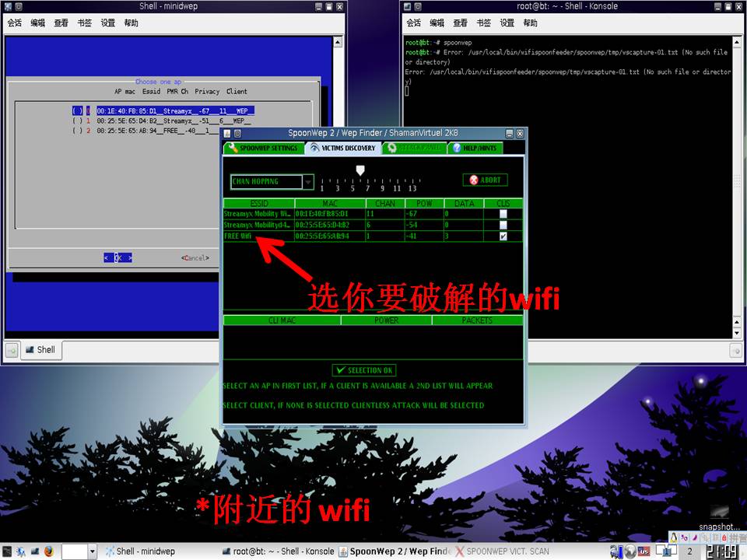747x560 pixels.
Task: Switch to root@bt Shell - Konsole taskbar entry
Action: point(279,551)
